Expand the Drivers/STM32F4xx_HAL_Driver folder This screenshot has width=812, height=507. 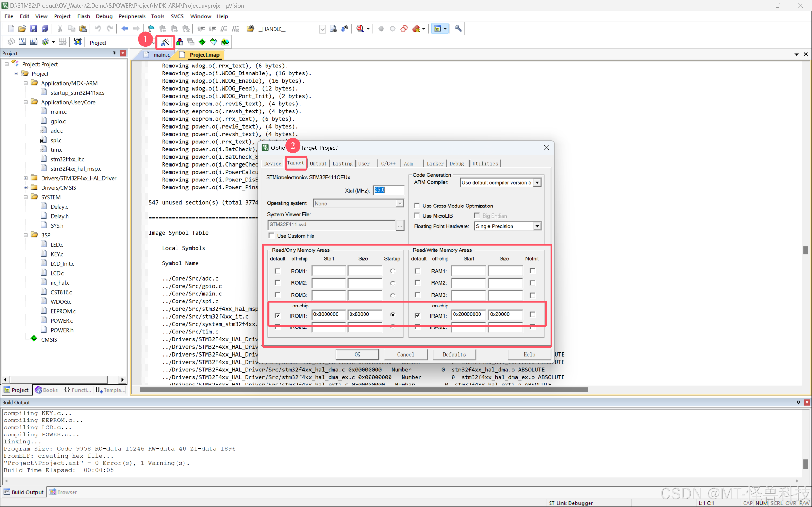tap(26, 178)
